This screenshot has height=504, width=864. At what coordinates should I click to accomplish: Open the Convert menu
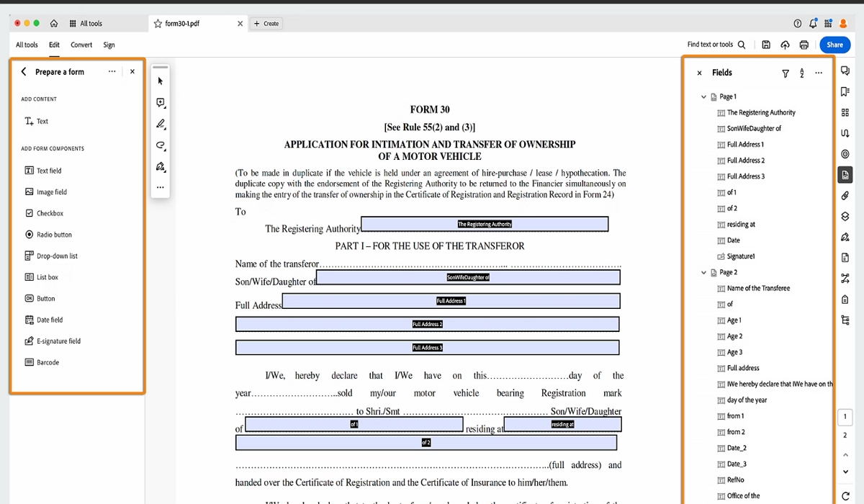pyautogui.click(x=81, y=45)
